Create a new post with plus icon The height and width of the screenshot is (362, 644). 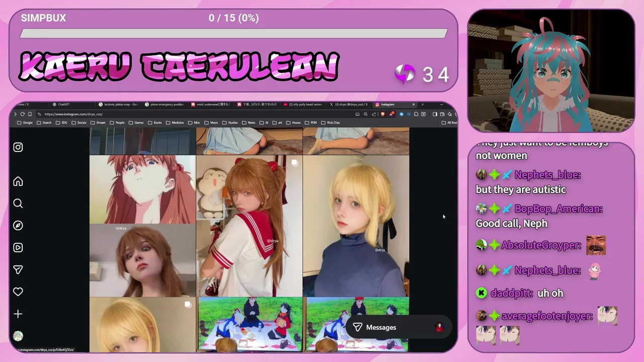point(18,314)
